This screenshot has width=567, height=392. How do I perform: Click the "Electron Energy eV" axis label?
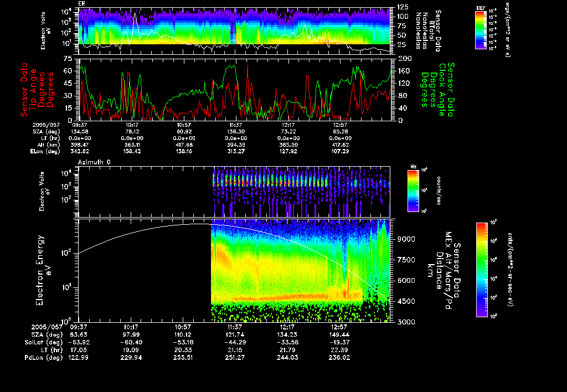(x=43, y=271)
